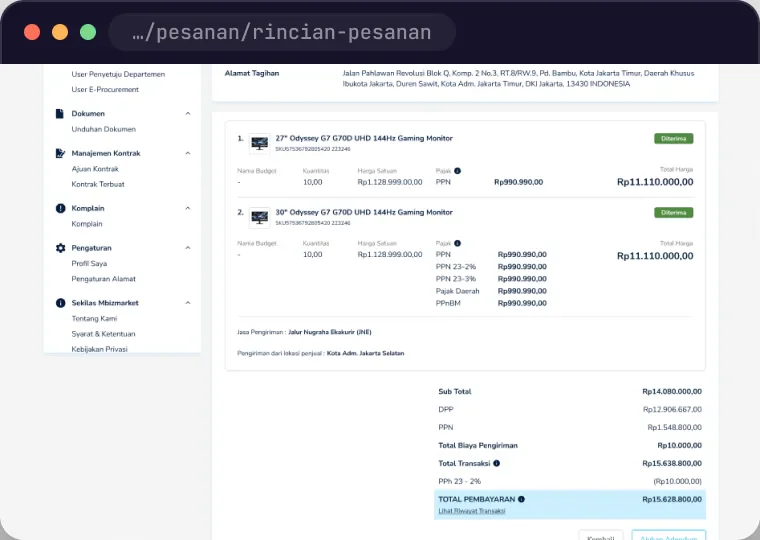Screen dimensions: 760x540
Task: Click the Pajak Daerah tax row label
Action: [x=458, y=291]
